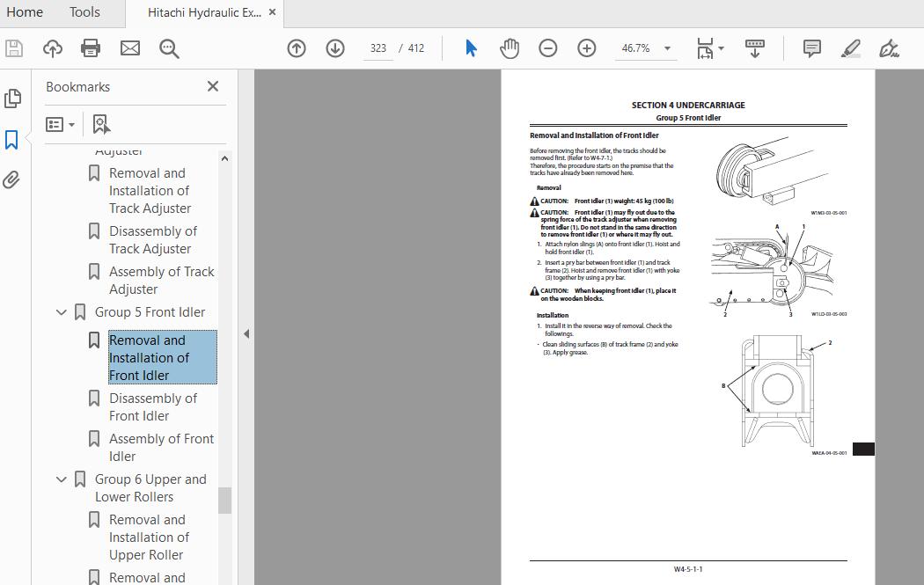The image size is (924, 585).
Task: Click the upload to cloud icon
Action: (x=53, y=48)
